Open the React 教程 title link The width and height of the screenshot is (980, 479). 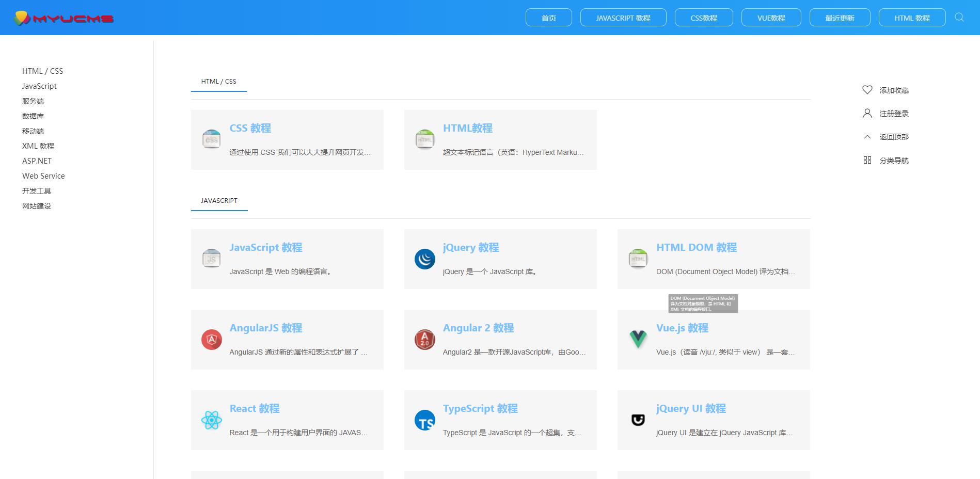point(255,408)
